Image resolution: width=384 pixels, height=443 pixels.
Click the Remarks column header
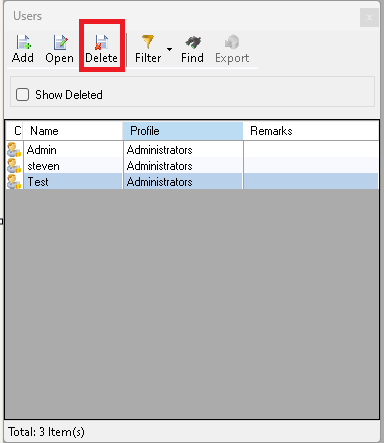[x=311, y=131]
